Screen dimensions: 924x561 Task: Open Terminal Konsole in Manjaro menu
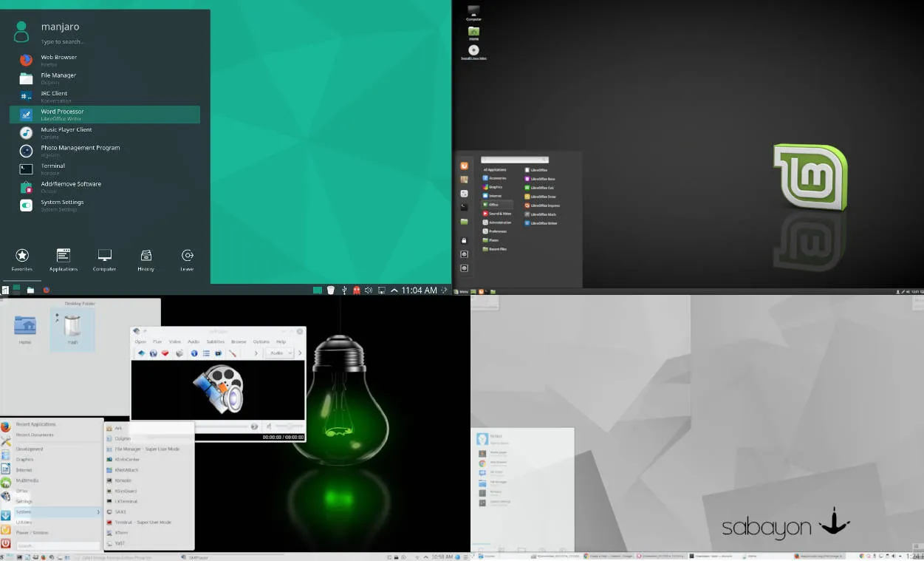point(104,169)
